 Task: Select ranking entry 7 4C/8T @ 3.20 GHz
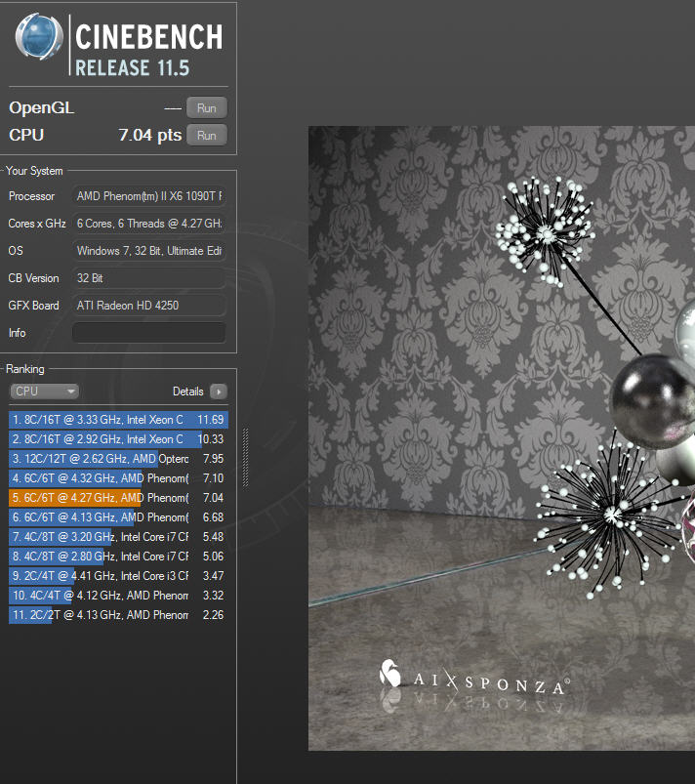118,537
